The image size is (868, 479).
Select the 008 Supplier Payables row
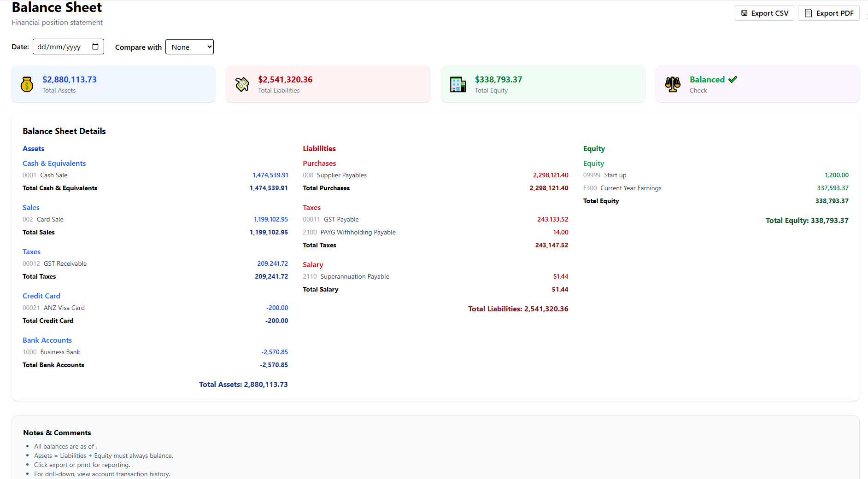pyautogui.click(x=435, y=175)
